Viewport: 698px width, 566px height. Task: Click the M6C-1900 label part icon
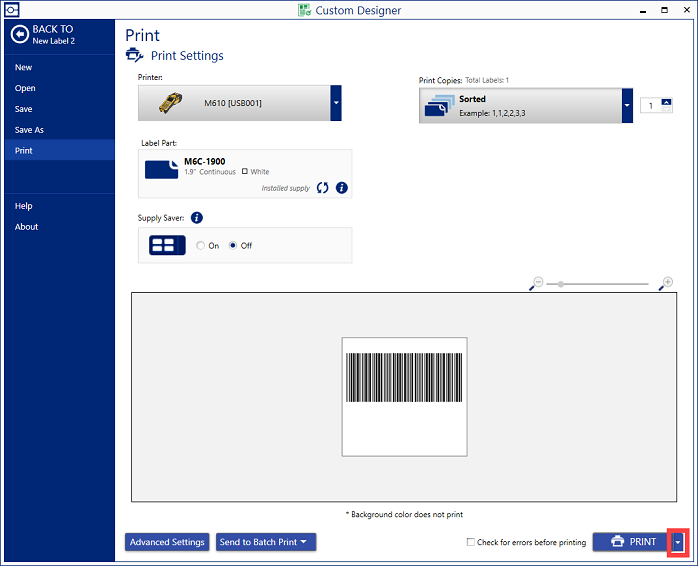tap(162, 170)
